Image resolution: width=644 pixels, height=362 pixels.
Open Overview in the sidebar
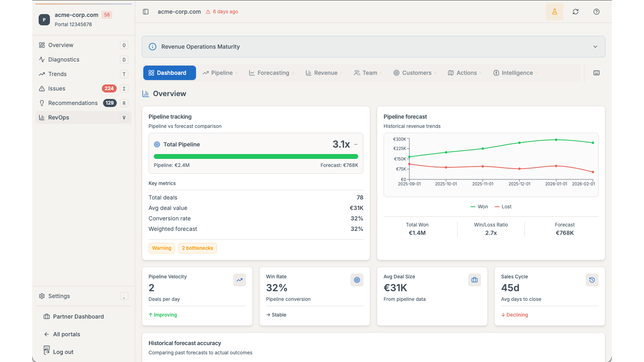(83, 45)
